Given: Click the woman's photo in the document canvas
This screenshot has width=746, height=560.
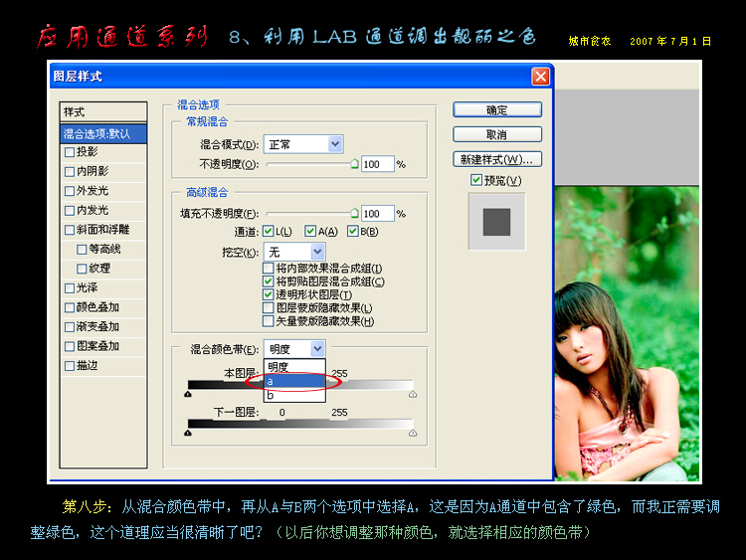Looking at the screenshot, I should 627,333.
